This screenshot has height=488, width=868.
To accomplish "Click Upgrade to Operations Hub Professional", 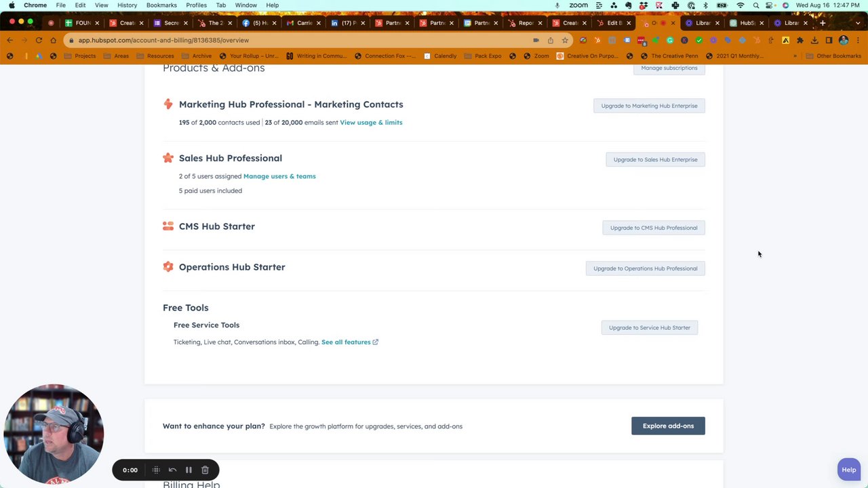I will pyautogui.click(x=645, y=268).
